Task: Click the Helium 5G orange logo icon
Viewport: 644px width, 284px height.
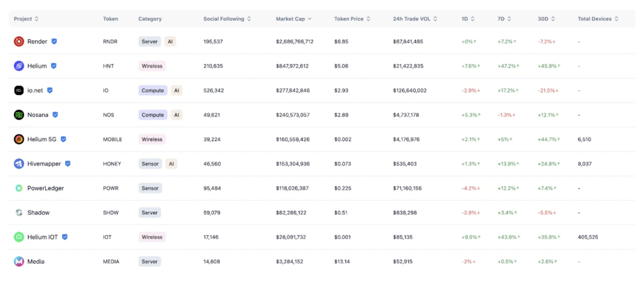Action: (19, 139)
